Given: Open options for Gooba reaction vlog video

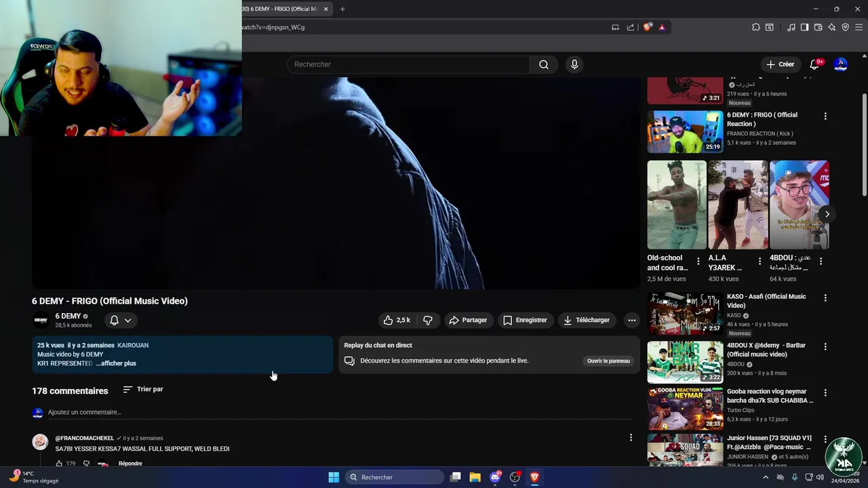Looking at the screenshot, I should point(825,392).
